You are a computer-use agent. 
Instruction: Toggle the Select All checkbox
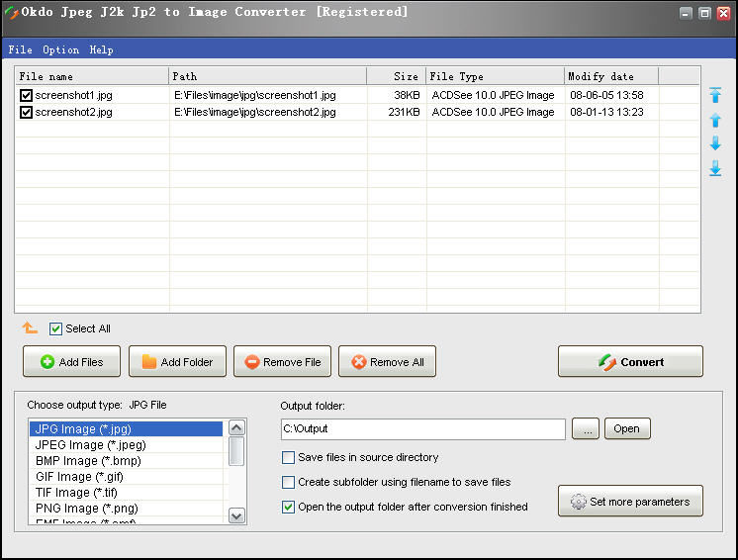pyautogui.click(x=55, y=328)
